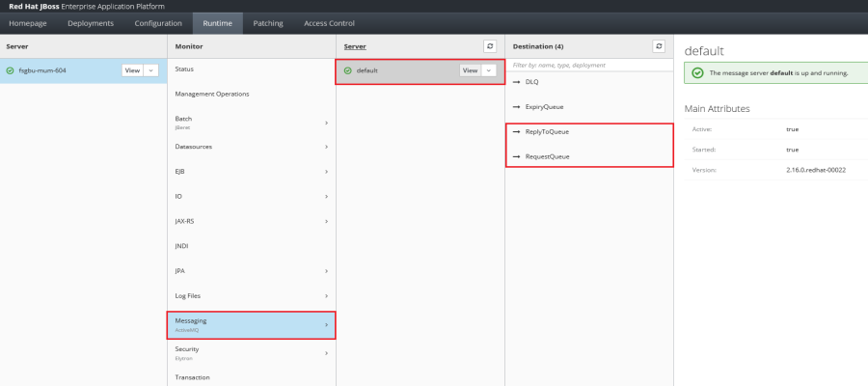Select the Runtime tab

pyautogui.click(x=218, y=23)
